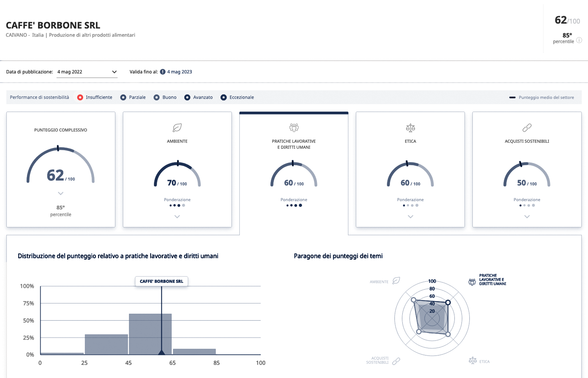This screenshot has height=378, width=588.
Task: Click the radar chart Ambiente data point
Action: coord(413,300)
